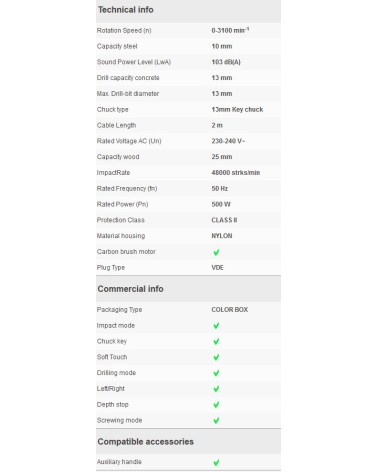Click the Drilling mode green checkmark
The width and height of the screenshot is (378, 472).
[x=216, y=373]
